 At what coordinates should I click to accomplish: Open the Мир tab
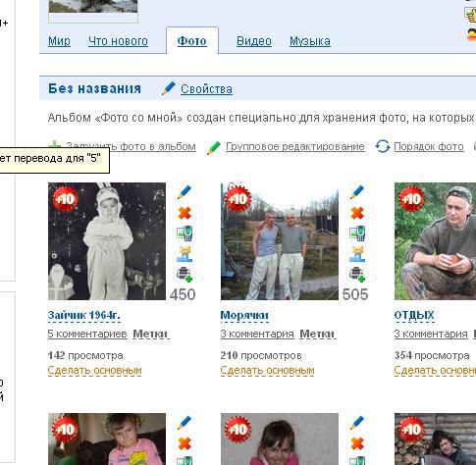pyautogui.click(x=59, y=41)
